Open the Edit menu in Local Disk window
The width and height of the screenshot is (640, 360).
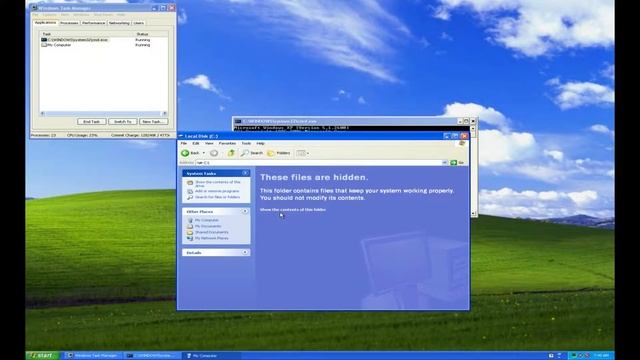196,143
